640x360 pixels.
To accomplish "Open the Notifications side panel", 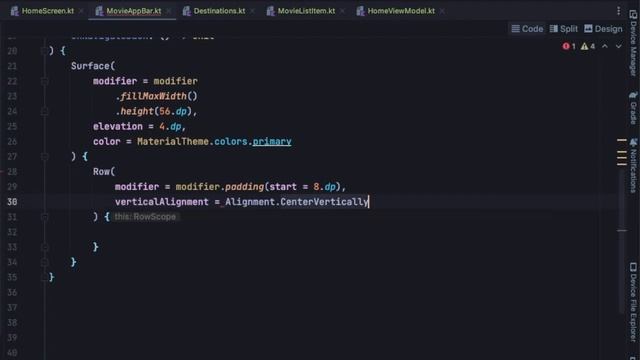I will click(x=633, y=165).
